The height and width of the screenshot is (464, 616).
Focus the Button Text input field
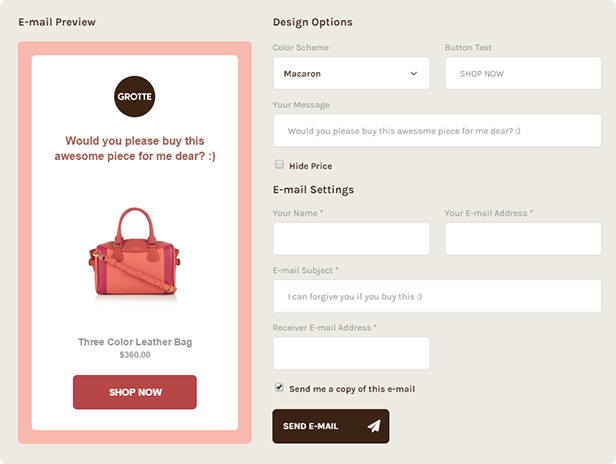523,73
